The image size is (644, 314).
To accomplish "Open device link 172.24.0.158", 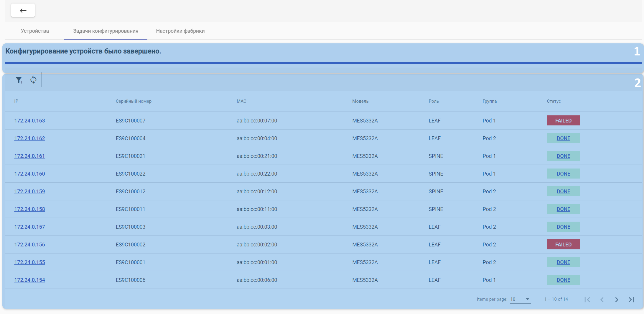I will click(x=29, y=209).
